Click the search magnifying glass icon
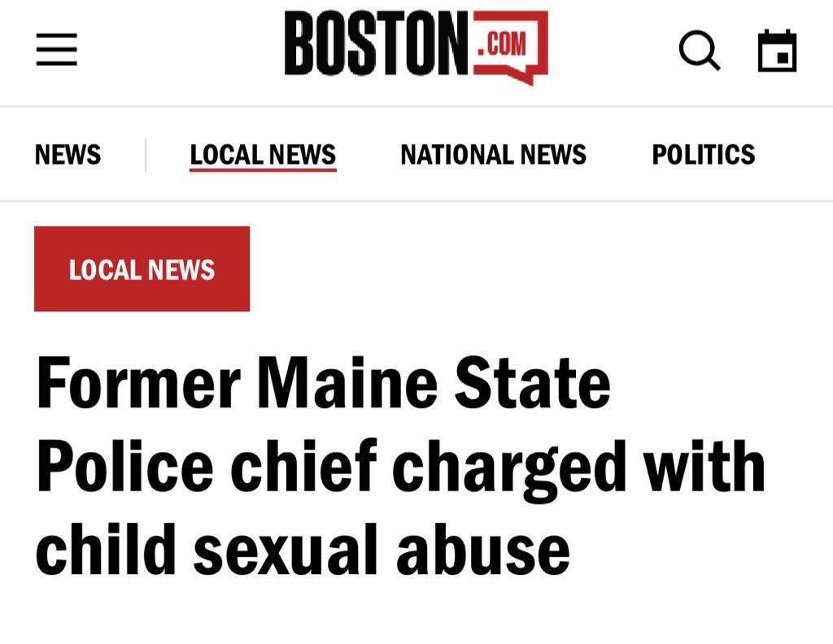The image size is (833, 644). pyautogui.click(x=699, y=50)
